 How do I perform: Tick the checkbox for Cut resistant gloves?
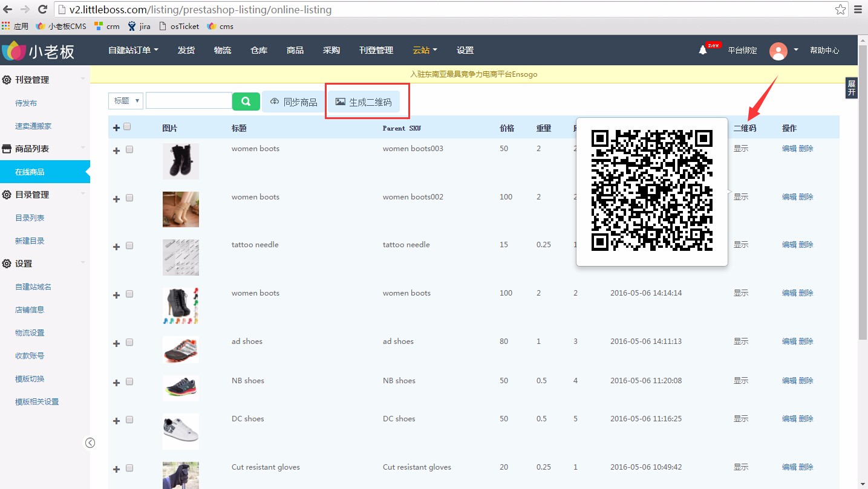pos(129,468)
